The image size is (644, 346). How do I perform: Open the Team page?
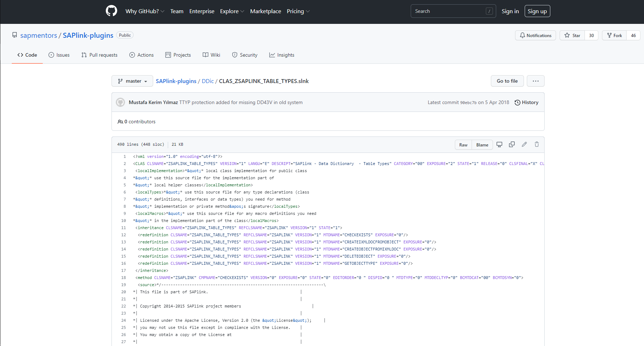[x=177, y=11]
